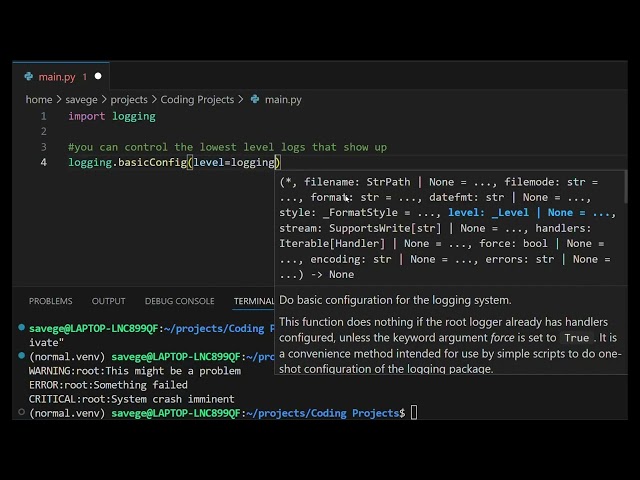Open the projects breadcrumb segment
This screenshot has height=480, width=640.
(129, 100)
